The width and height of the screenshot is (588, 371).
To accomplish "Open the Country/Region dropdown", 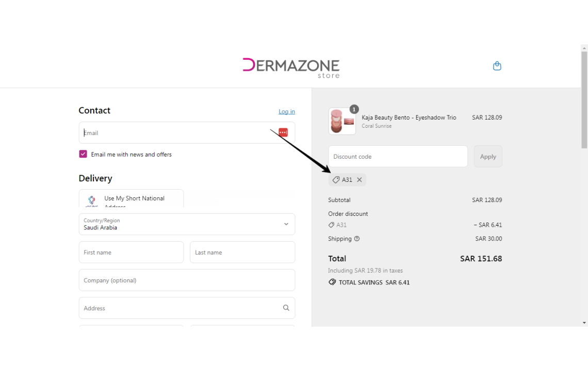I will [x=187, y=224].
